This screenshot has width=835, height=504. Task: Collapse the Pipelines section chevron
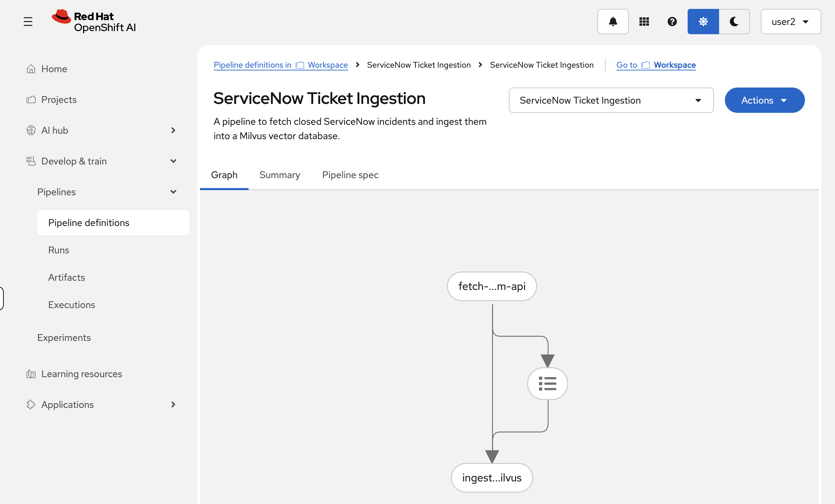pos(174,192)
